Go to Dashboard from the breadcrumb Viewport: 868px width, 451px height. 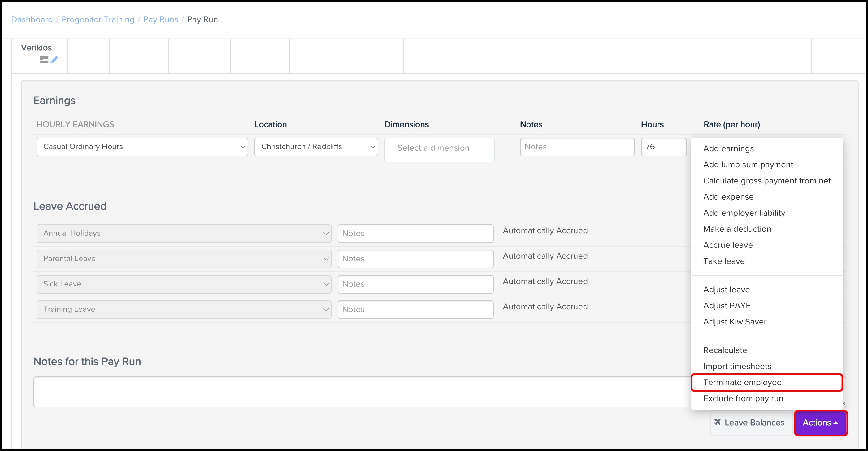click(32, 19)
